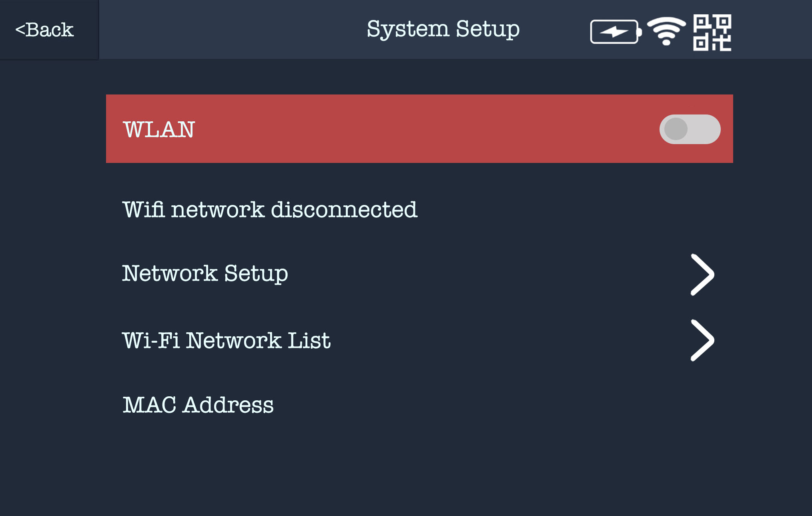Click the word "Setup" in Network Setup
The height and width of the screenshot is (516, 812).
click(256, 274)
